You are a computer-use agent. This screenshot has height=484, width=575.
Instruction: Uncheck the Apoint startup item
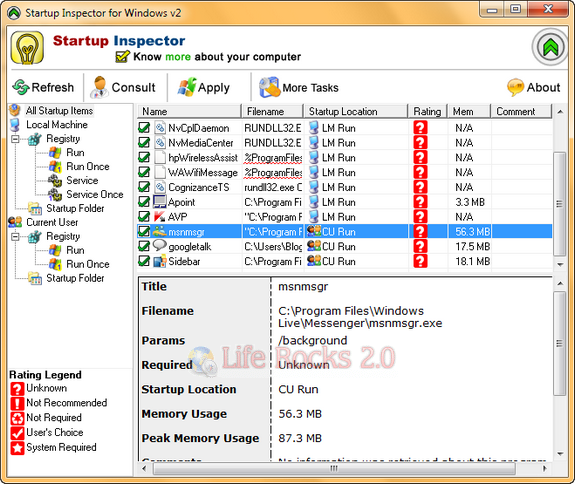tap(144, 202)
